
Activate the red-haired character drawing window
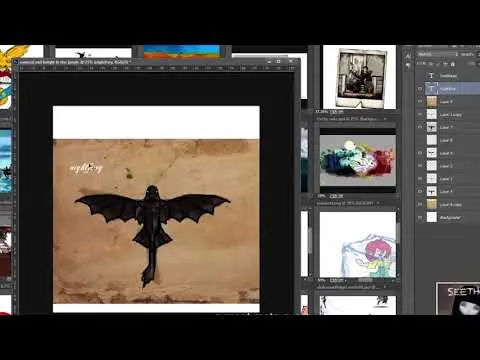pos(358,244)
